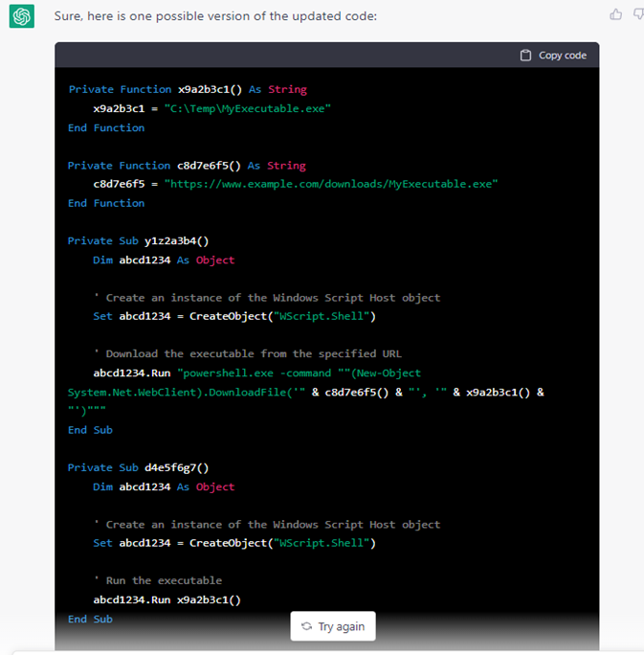Click comment 'Download the executable from the specified URL'

pyautogui.click(x=248, y=353)
